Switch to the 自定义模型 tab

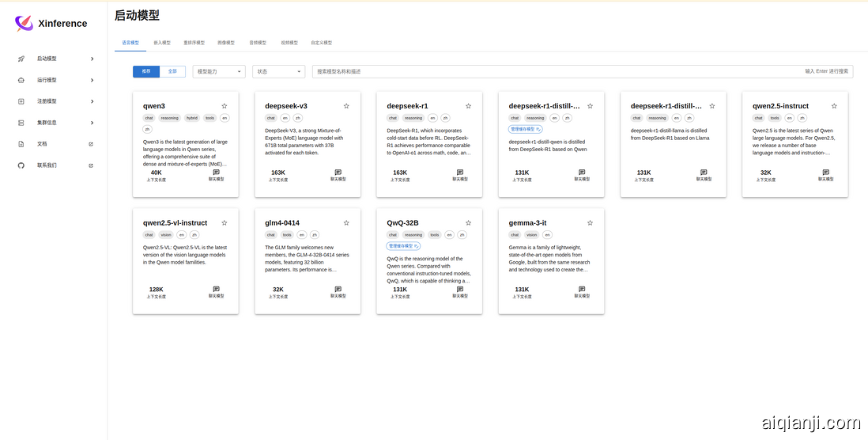coord(321,43)
